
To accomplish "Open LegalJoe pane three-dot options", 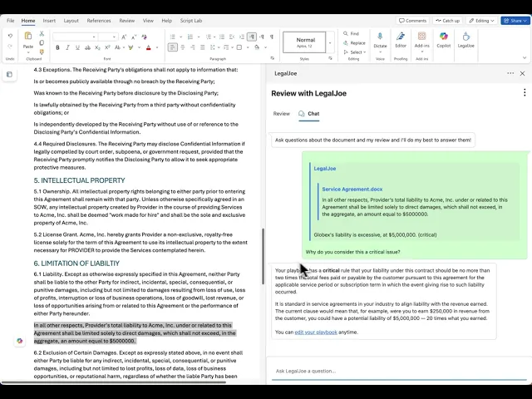I will 510,73.
